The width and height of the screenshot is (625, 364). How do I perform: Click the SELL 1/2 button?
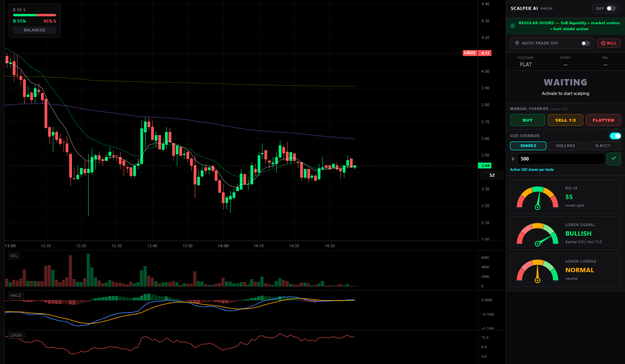(x=565, y=120)
